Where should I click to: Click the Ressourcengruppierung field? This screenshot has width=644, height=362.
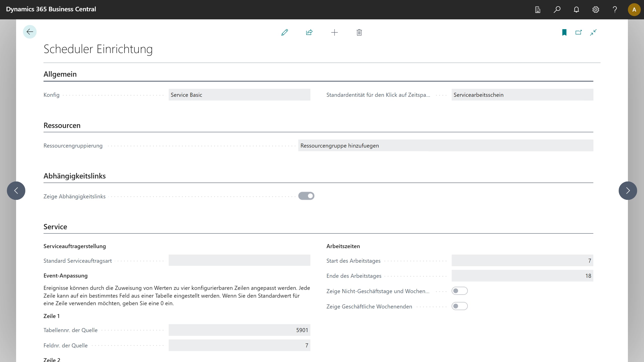click(x=446, y=146)
